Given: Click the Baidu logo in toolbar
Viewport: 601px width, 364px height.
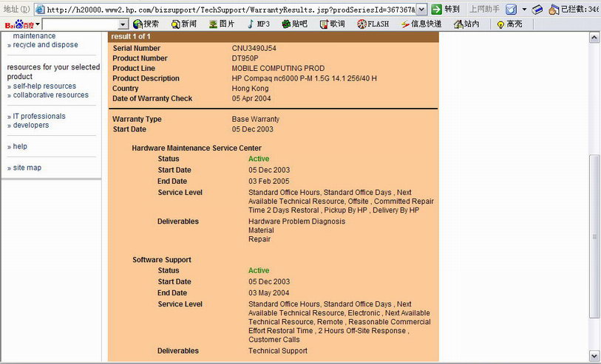Looking at the screenshot, I should pyautogui.click(x=21, y=24).
